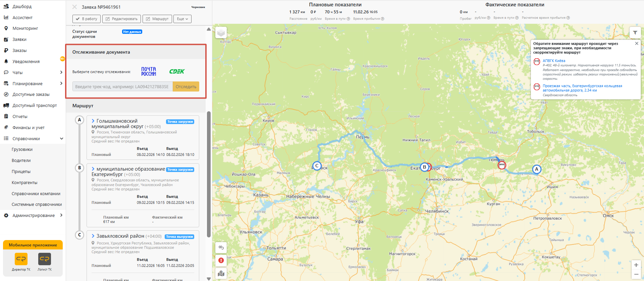This screenshot has height=281, width=644.
Task: Open the map layers switcher
Action: (x=221, y=33)
